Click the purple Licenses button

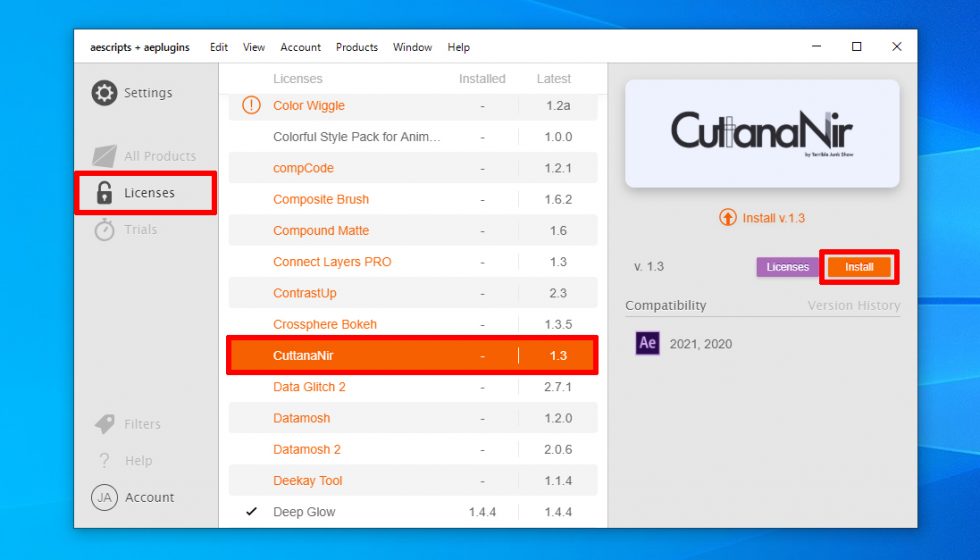tap(788, 267)
